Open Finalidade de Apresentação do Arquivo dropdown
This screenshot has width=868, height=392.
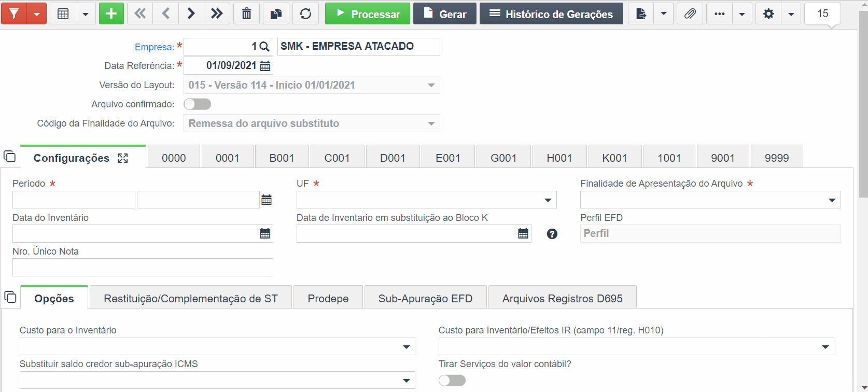710,200
